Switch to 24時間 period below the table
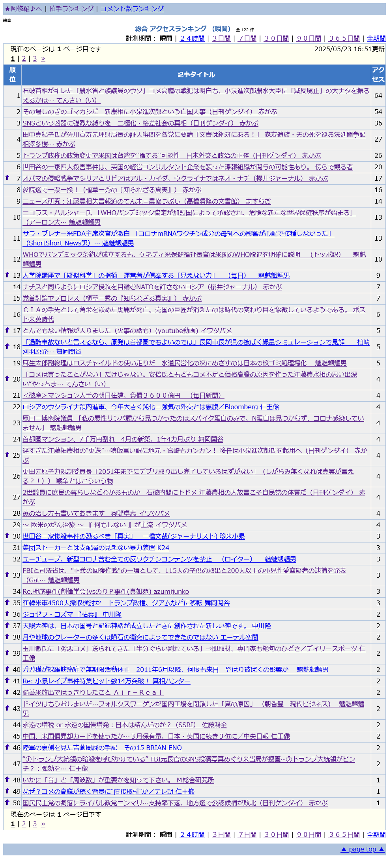This screenshot has width=389, height=868. click(192, 834)
